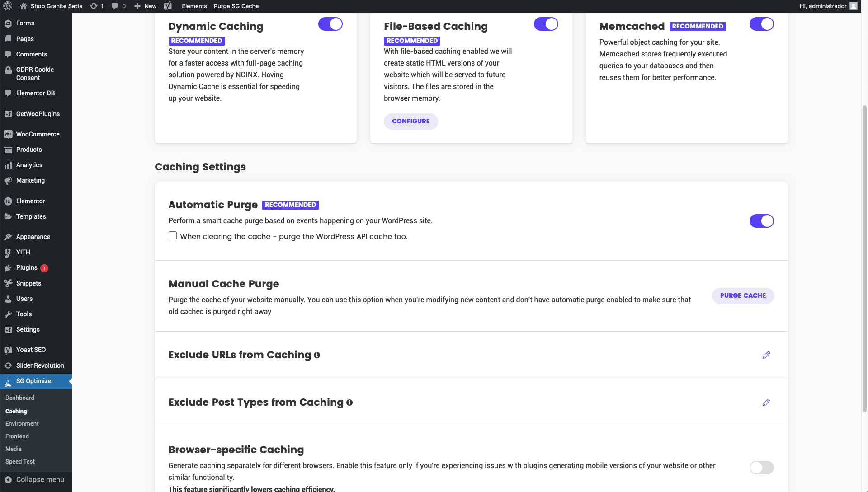Open Caching submenu item
Image resolution: width=868 pixels, height=492 pixels.
click(16, 411)
